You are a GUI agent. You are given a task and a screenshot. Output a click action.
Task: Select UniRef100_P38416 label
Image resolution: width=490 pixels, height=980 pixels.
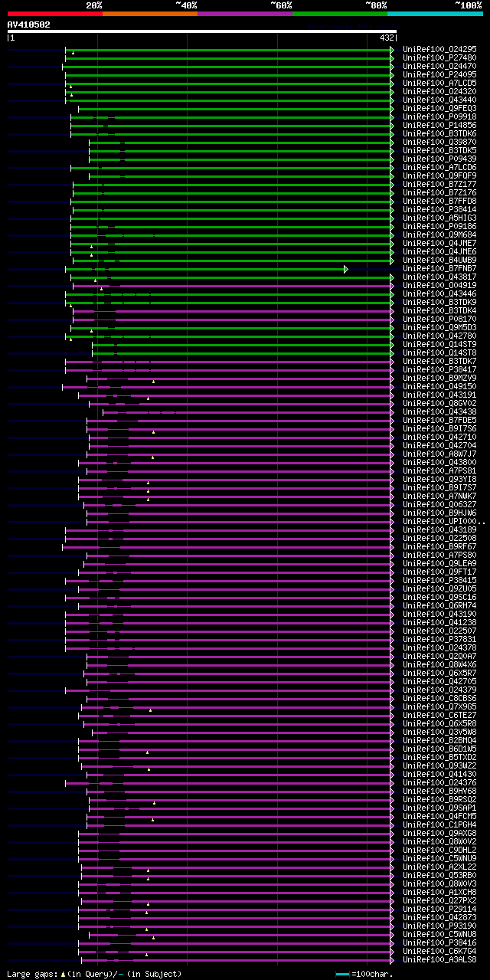click(439, 942)
